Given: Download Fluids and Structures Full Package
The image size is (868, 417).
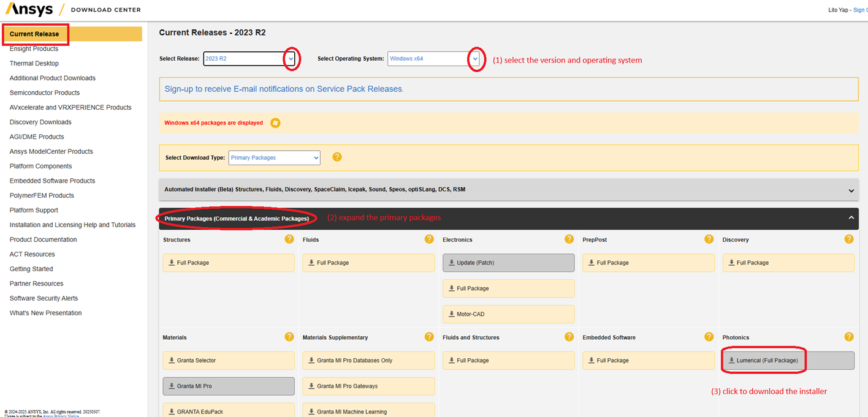Looking at the screenshot, I should tap(509, 361).
